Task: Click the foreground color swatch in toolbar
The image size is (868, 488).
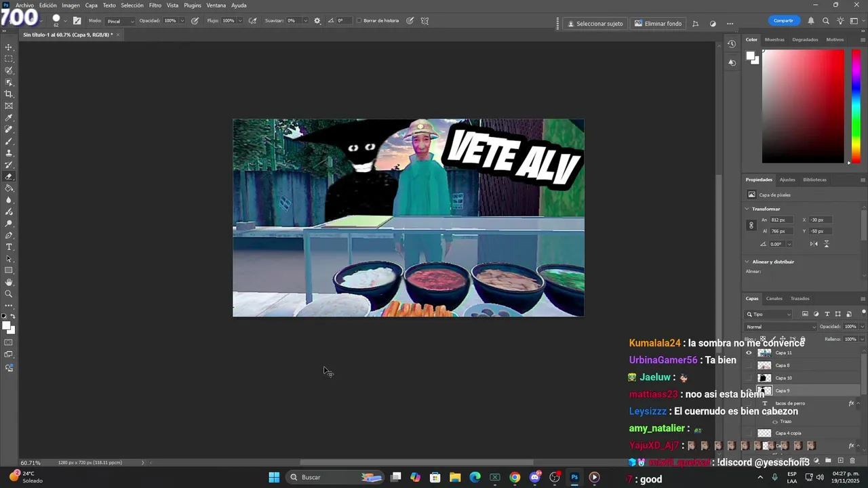Action: tap(6, 326)
